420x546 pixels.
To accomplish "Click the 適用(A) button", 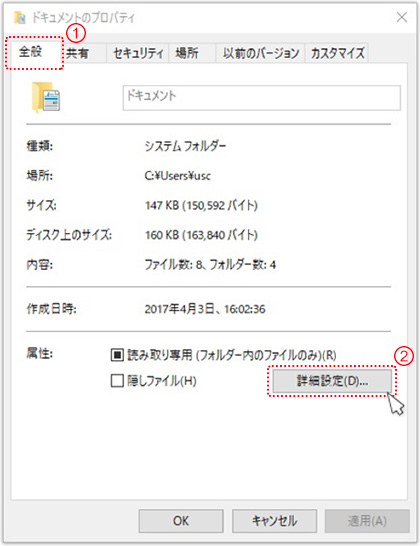I will 367,521.
